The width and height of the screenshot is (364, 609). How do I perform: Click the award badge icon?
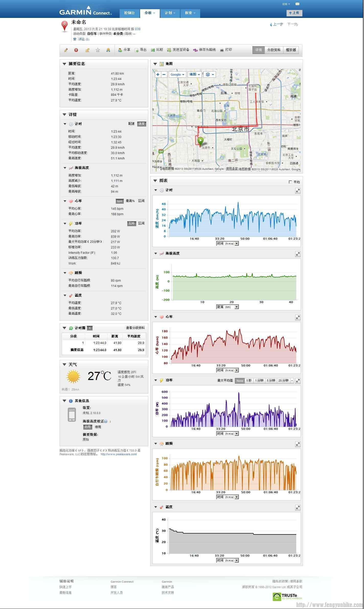pos(108,50)
